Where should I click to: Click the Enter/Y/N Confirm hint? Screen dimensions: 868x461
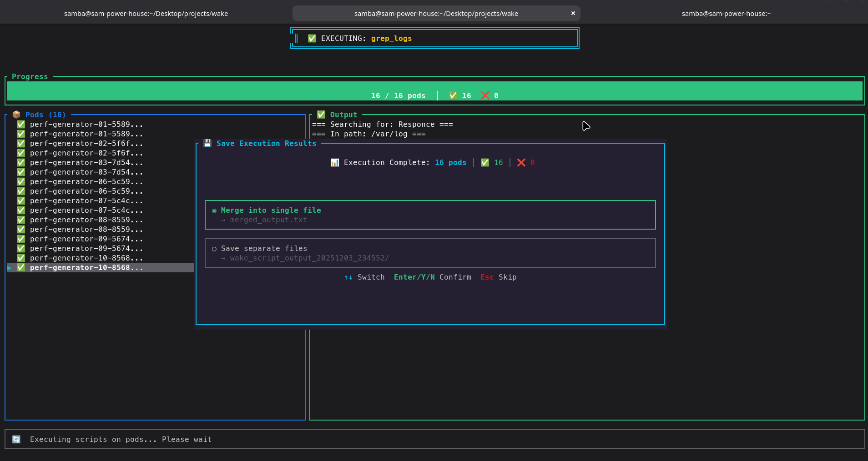pyautogui.click(x=432, y=277)
